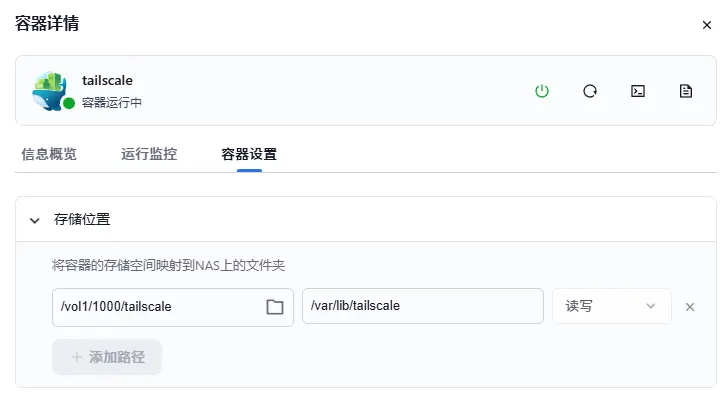The height and width of the screenshot is (400, 725).
Task: Restart the tailscale container
Action: coord(590,91)
